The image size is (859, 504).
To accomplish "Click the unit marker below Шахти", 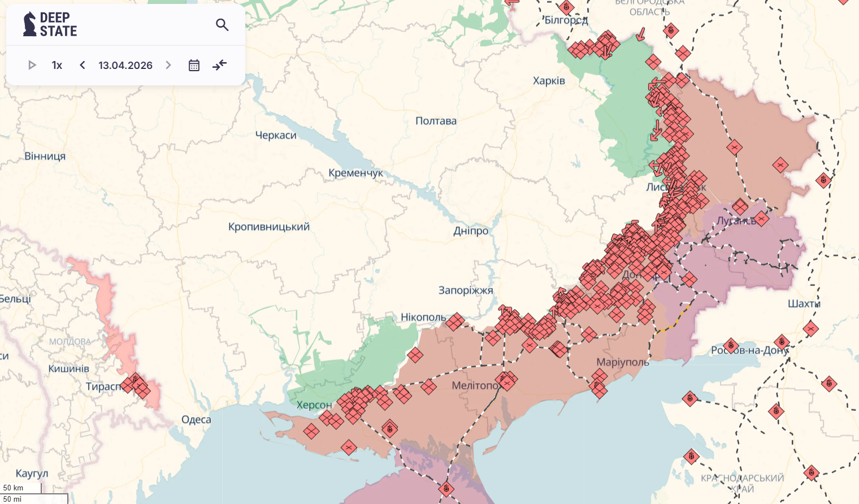I will [810, 328].
